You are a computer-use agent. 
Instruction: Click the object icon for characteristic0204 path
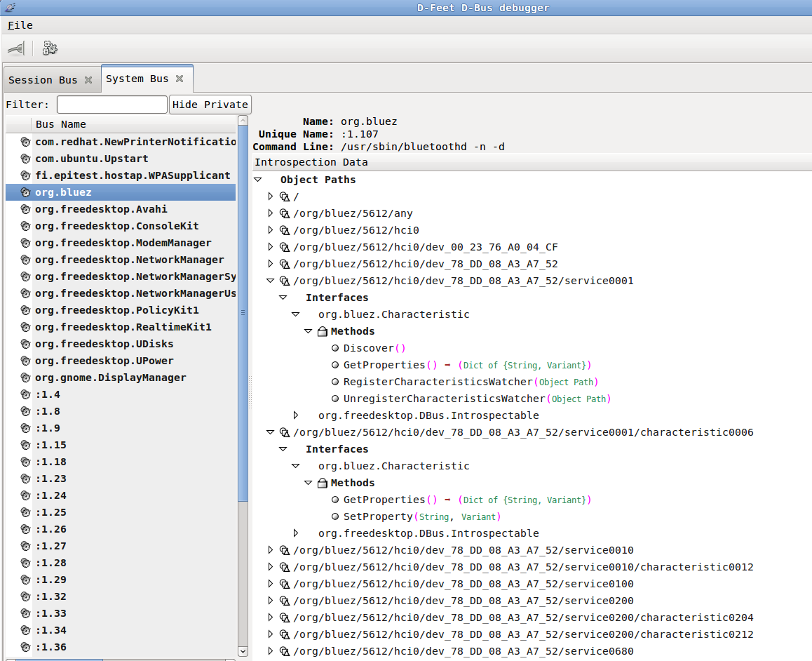[x=284, y=617]
